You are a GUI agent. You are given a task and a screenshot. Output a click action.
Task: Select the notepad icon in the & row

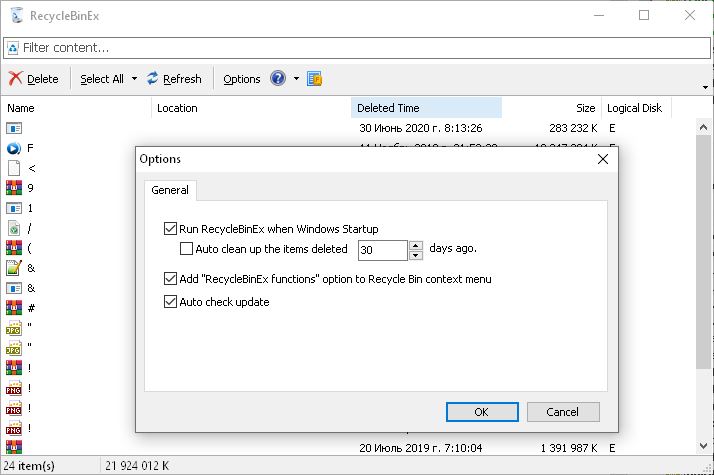[14, 268]
